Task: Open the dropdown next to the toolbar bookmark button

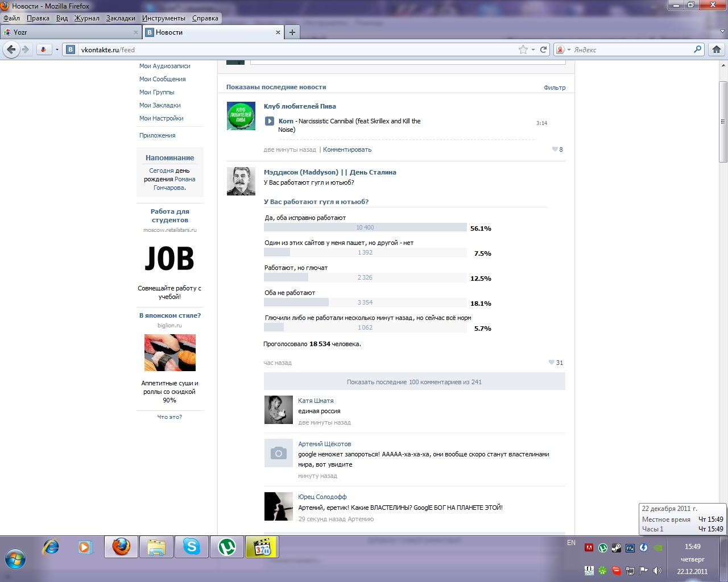Action: coord(57,49)
